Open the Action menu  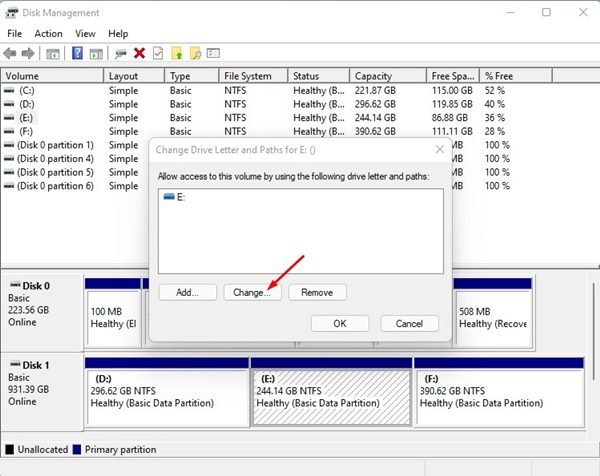click(x=48, y=33)
